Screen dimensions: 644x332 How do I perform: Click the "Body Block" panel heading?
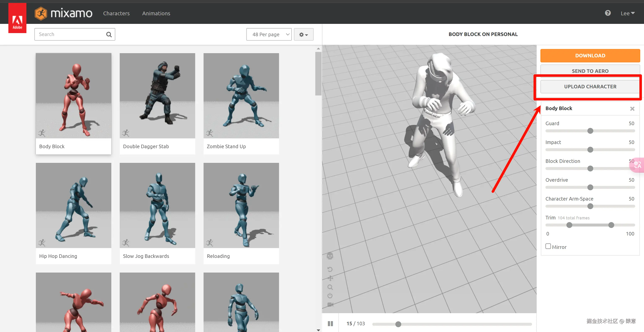tap(558, 108)
